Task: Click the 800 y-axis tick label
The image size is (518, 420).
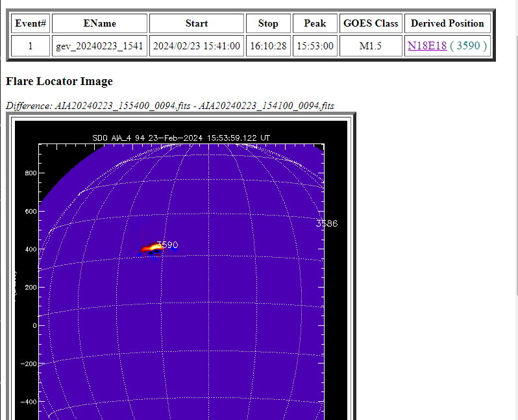Action: [31, 173]
